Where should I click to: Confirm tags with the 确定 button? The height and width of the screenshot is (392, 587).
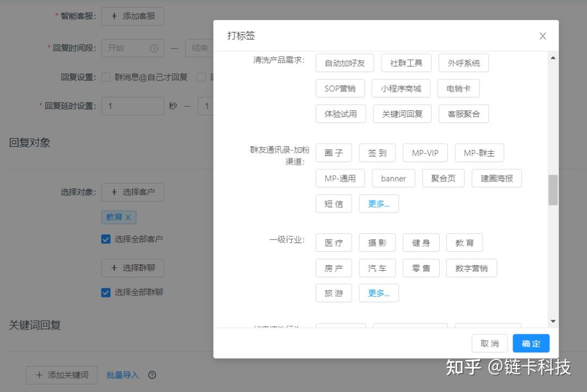tap(530, 343)
